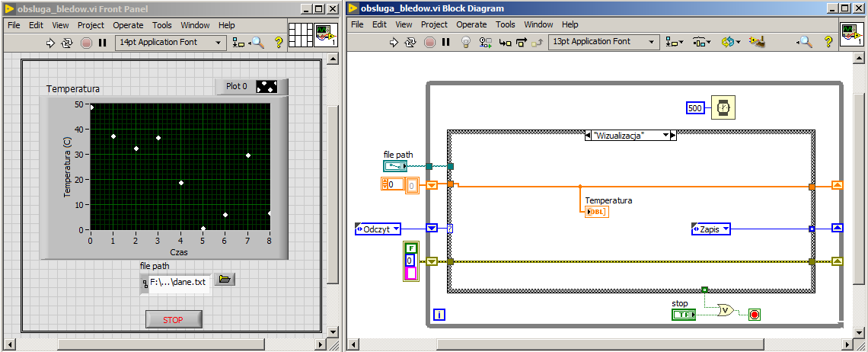Open the Zapis enum constant dropdown

click(x=726, y=229)
